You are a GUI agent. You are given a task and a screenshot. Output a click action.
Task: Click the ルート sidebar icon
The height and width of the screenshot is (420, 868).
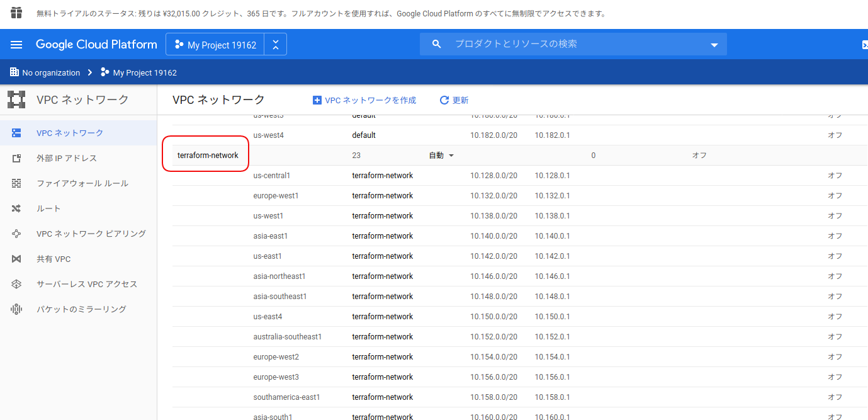click(x=16, y=208)
